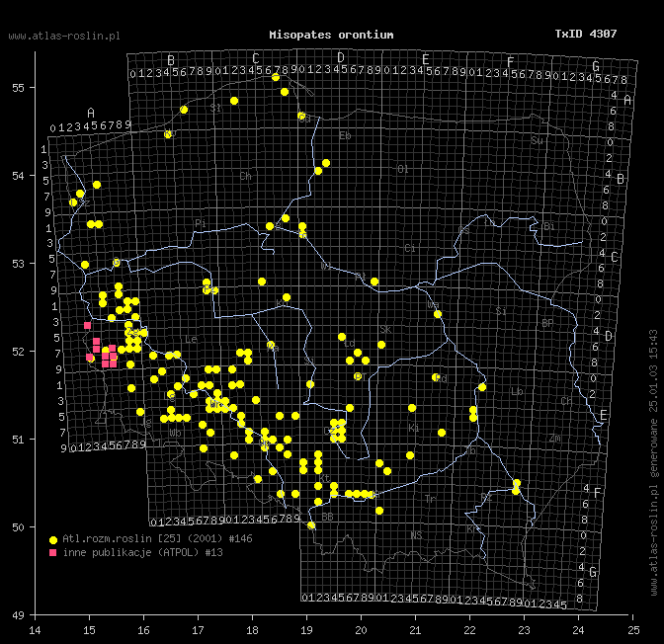This screenshot has width=664, height=644.
Task: Click the yellow circle legend marker
Action: pyautogui.click(x=53, y=540)
